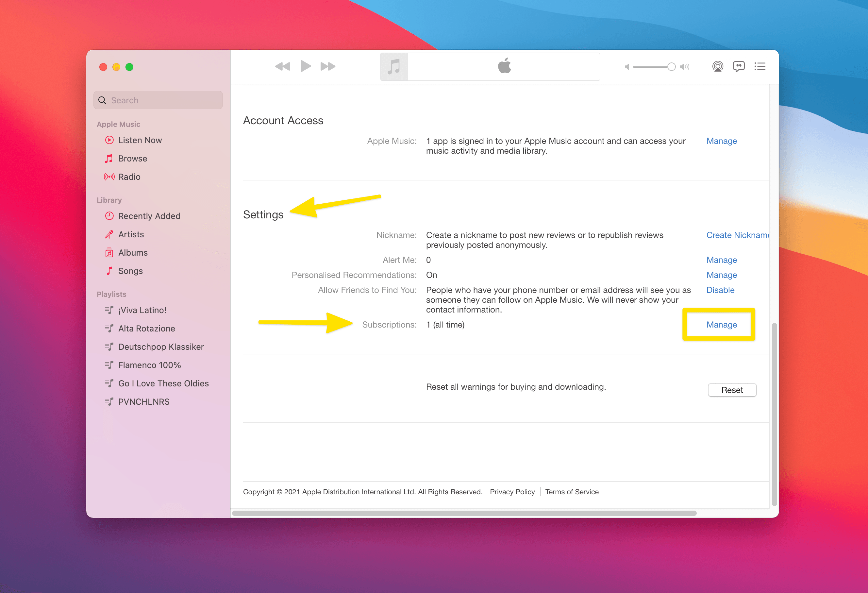Click the Search field in sidebar

(x=158, y=100)
